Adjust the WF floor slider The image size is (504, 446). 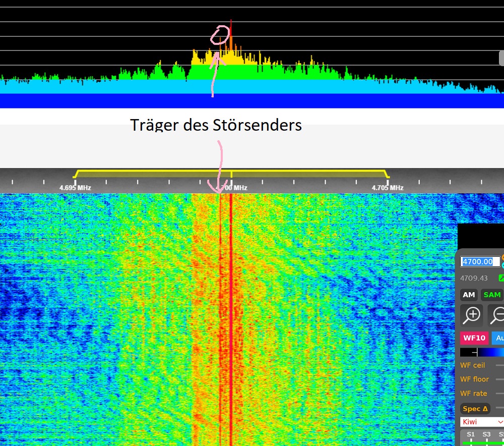tap(499, 379)
